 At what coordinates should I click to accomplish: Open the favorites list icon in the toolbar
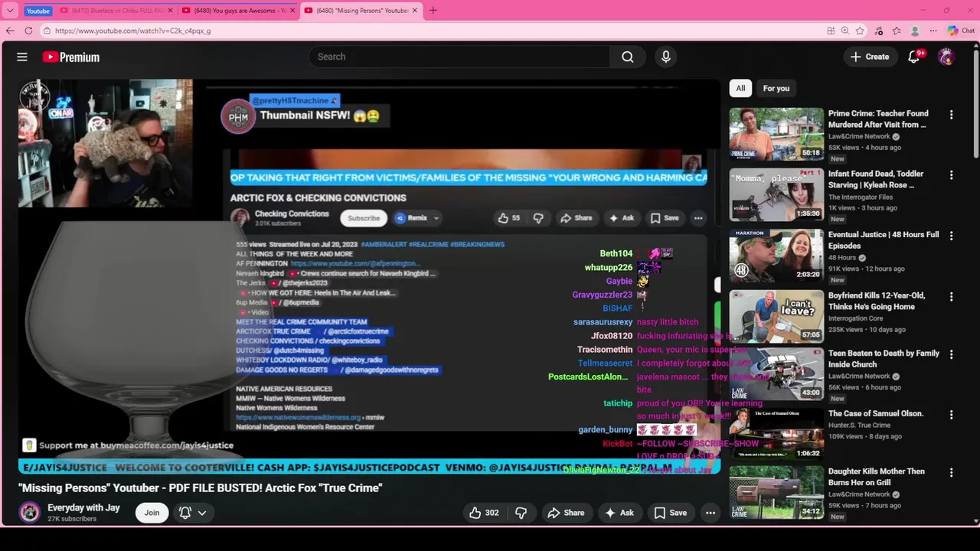point(897,31)
